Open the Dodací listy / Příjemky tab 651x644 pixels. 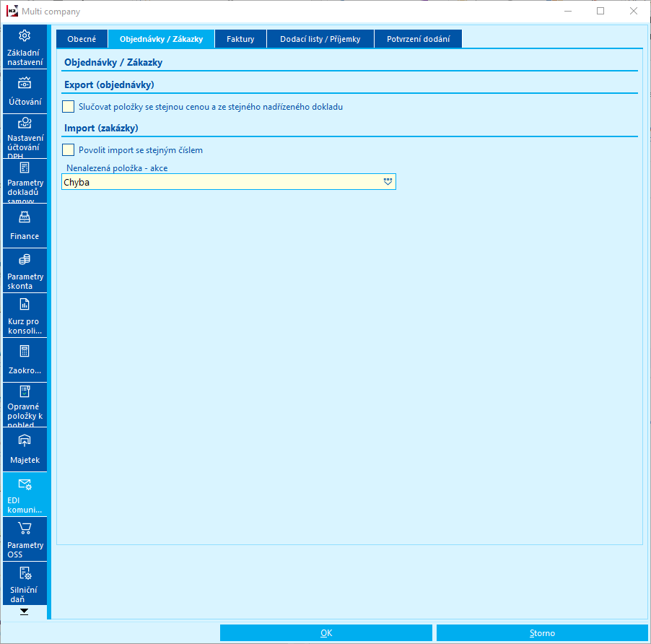pos(320,39)
